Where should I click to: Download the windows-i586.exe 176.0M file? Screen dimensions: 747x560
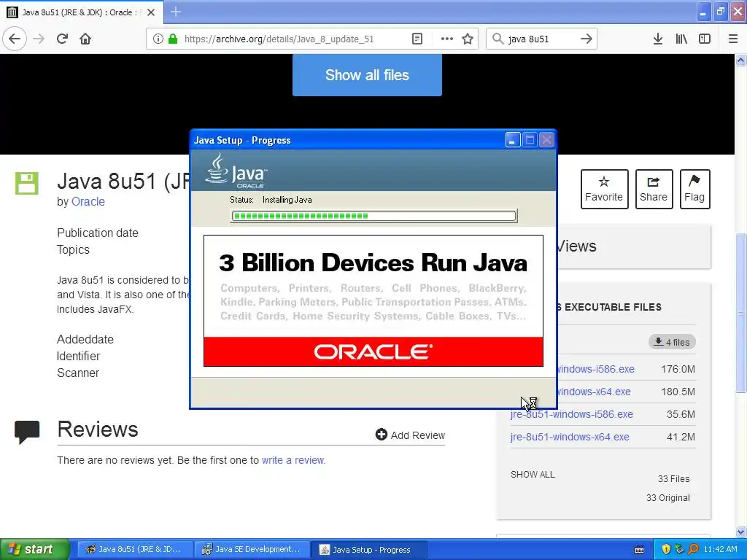point(596,369)
